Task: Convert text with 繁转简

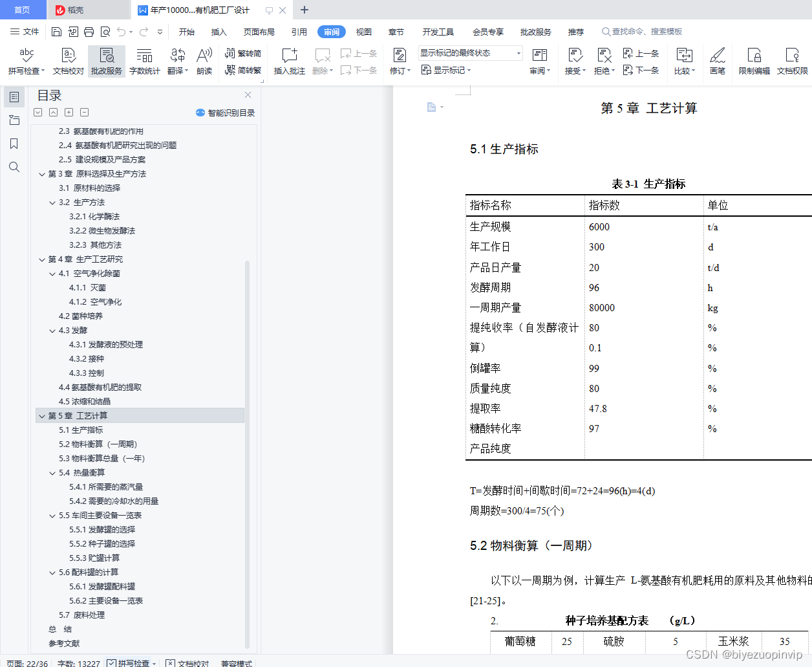Action: pyautogui.click(x=243, y=54)
